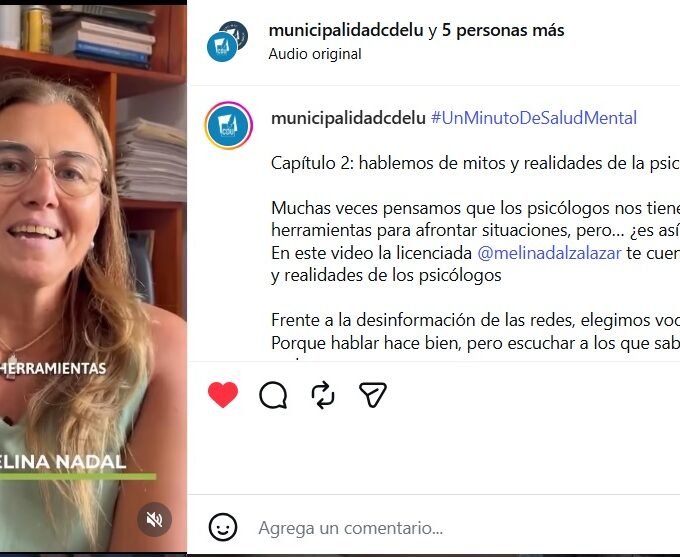
Task: Open the emoji picker smiley icon
Action: tap(223, 528)
